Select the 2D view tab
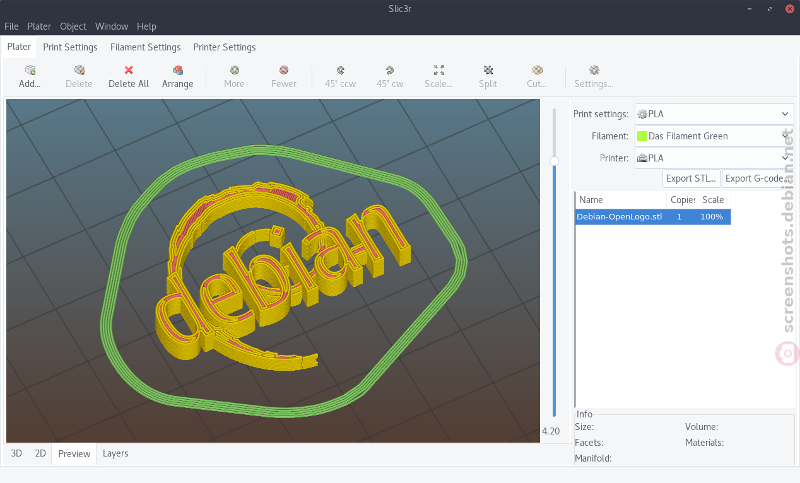 (x=40, y=453)
